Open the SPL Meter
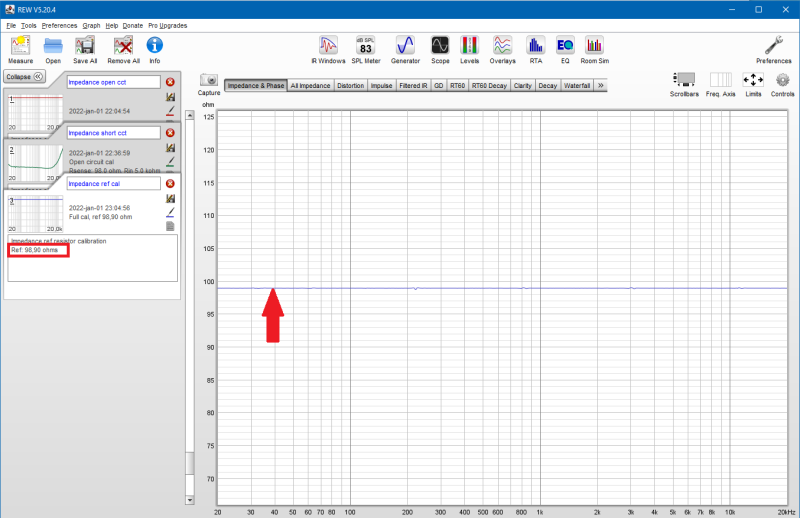 point(366,50)
